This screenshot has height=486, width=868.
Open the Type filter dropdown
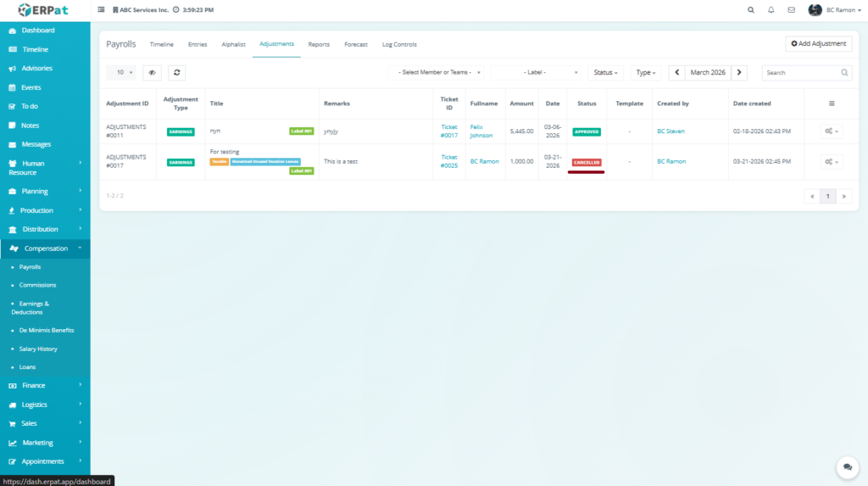click(x=646, y=73)
